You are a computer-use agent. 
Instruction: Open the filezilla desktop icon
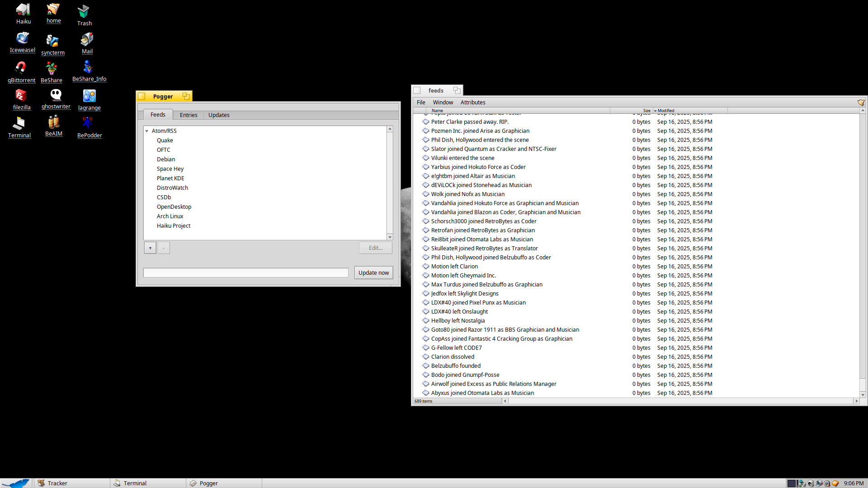(x=21, y=96)
